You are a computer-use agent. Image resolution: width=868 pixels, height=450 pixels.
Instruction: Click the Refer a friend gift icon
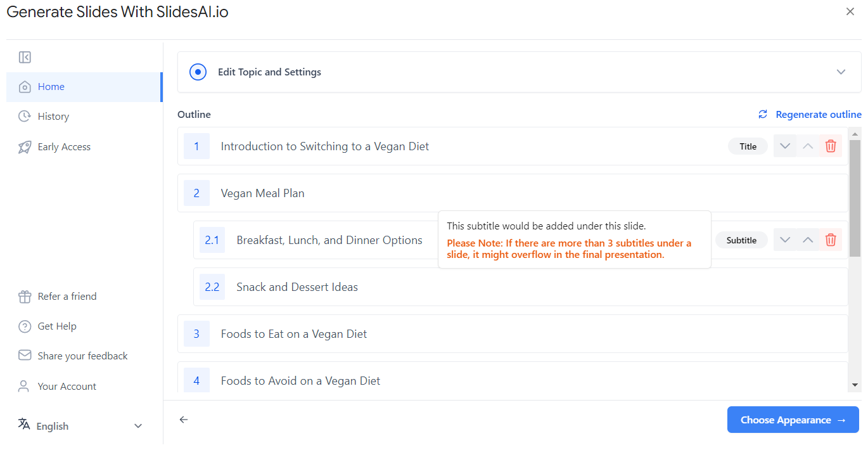click(x=25, y=297)
